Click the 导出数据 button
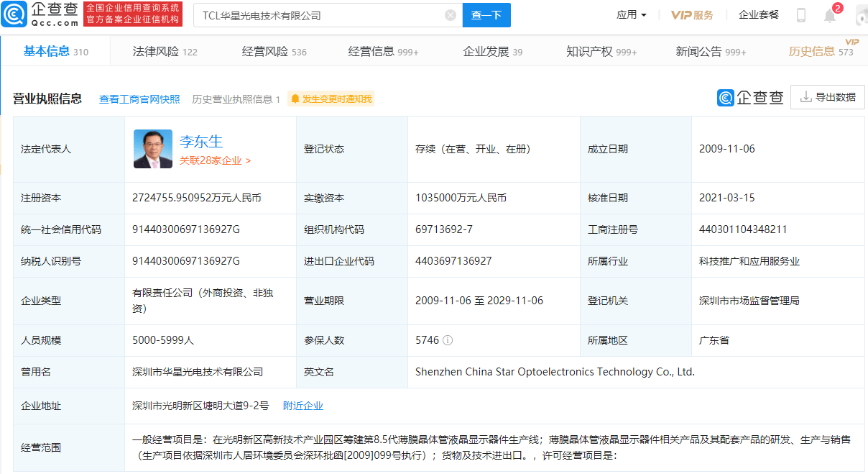 click(828, 97)
